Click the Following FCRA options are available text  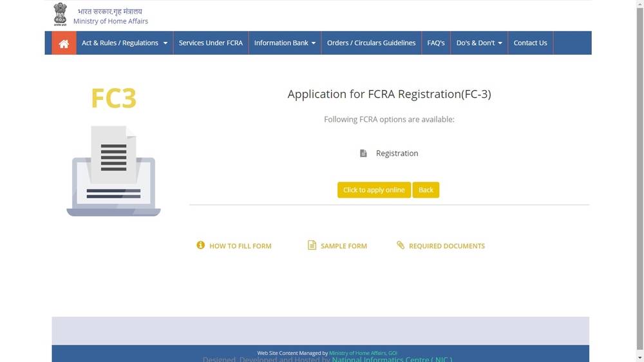(390, 120)
